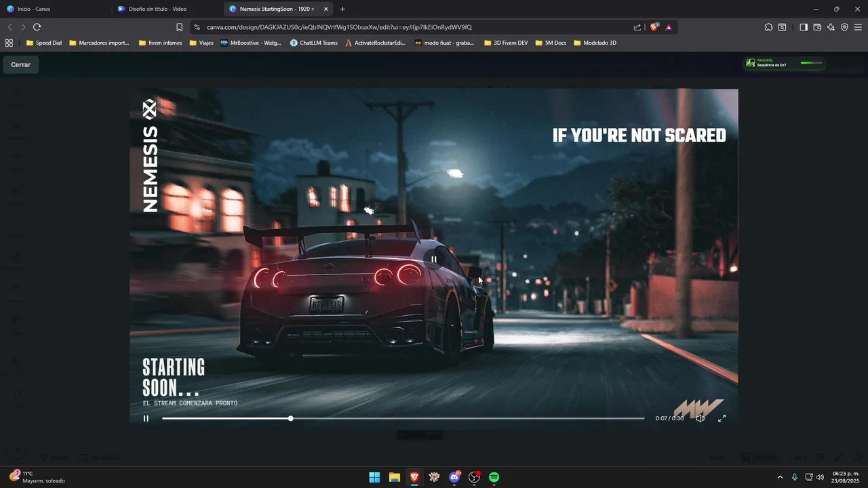This screenshot has width=868, height=488.
Task: Click the video progress slider handle
Action: click(291, 418)
